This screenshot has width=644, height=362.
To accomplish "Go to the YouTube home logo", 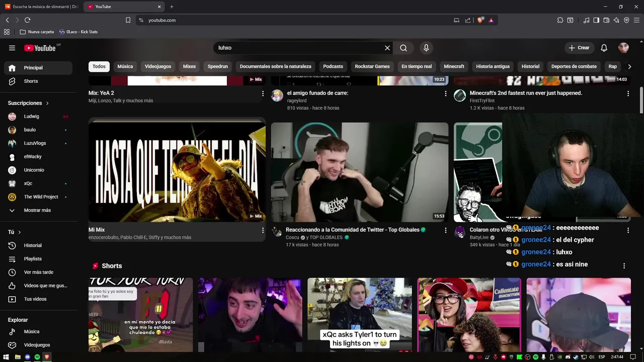I will pos(40,48).
